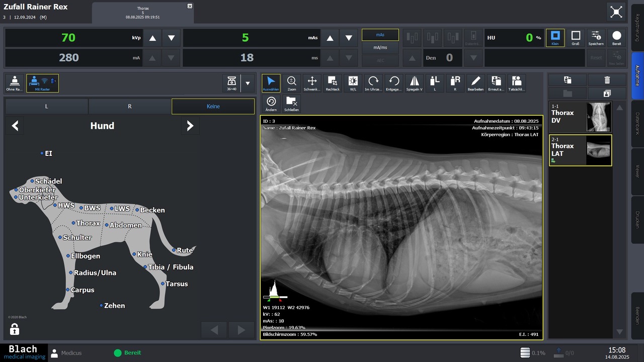Rotate image clockwise with Im Uhrzeigersinn
This screenshot has width=644, height=362.
[373, 83]
